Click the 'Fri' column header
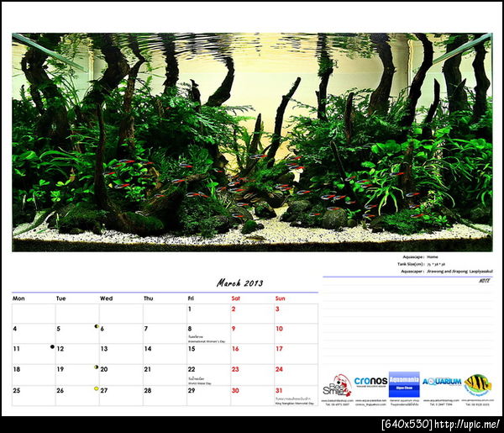The width and height of the screenshot is (504, 433). point(191,298)
